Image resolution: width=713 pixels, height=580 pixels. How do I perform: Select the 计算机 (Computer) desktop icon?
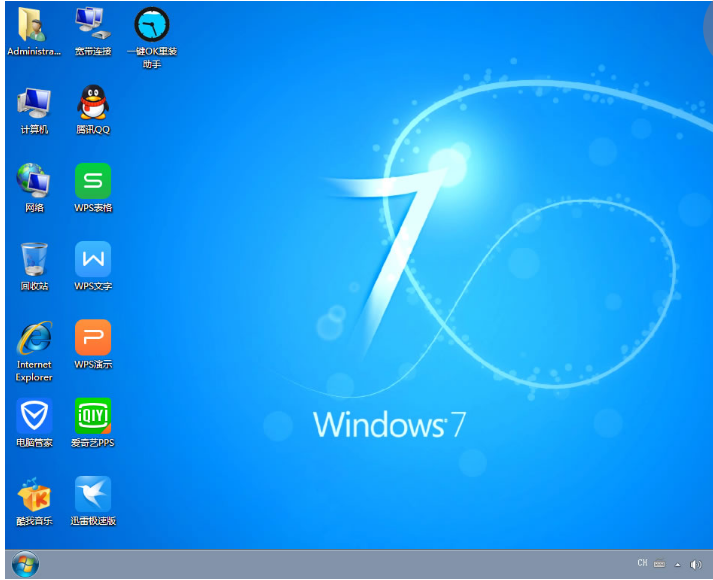click(33, 103)
